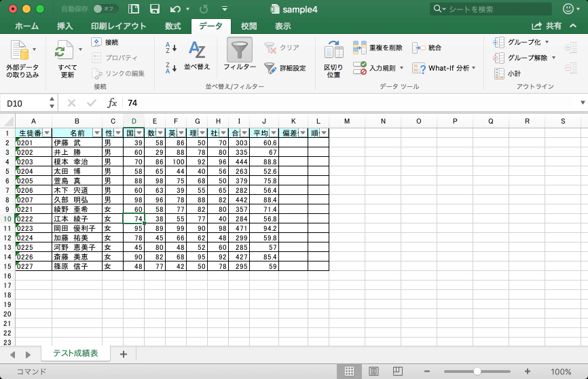Open filter dropdown for 偏差 column

point(303,133)
